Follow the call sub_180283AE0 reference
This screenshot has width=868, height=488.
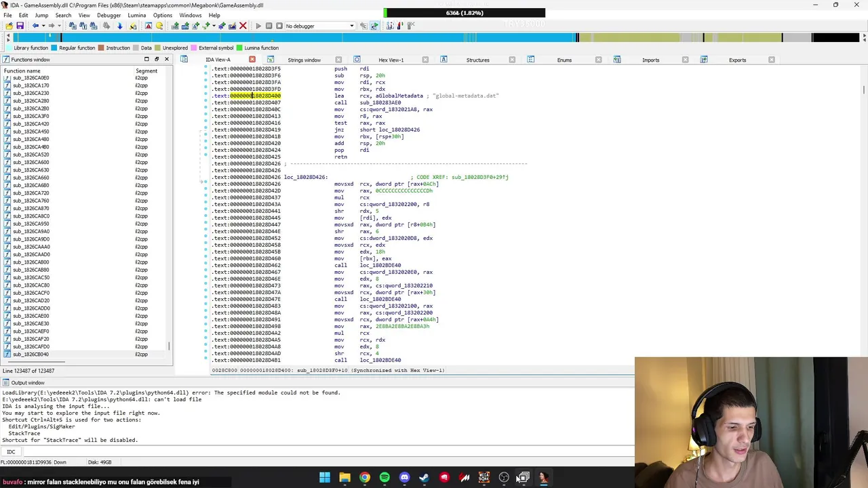coord(380,102)
